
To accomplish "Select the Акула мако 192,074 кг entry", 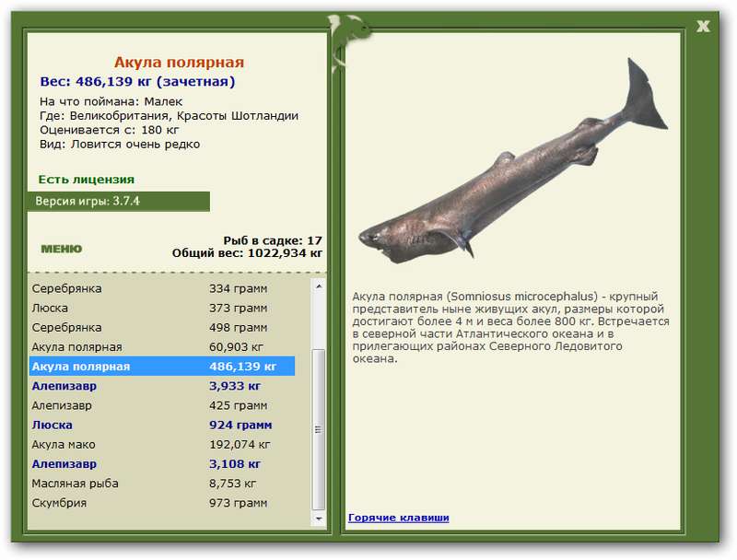I will pyautogui.click(x=162, y=445).
